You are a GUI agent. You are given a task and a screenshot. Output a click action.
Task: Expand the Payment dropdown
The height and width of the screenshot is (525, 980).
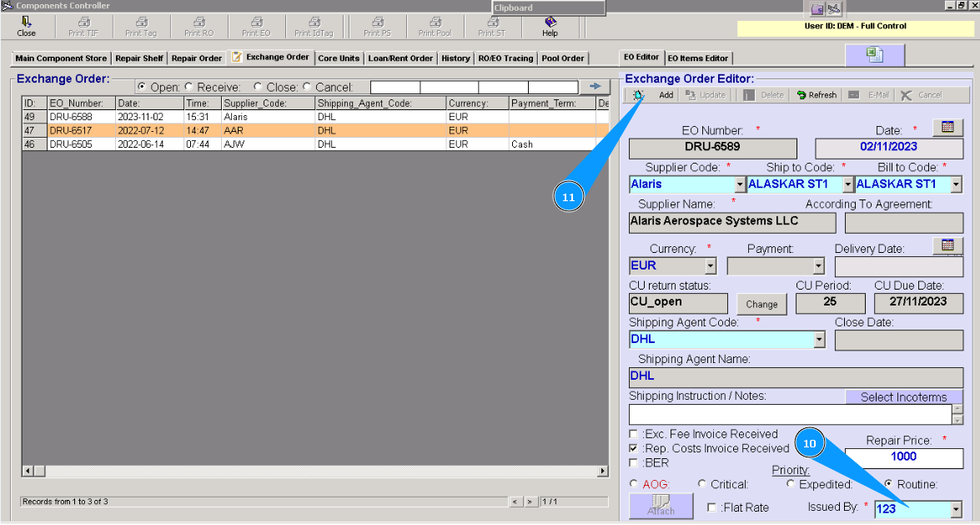(819, 266)
